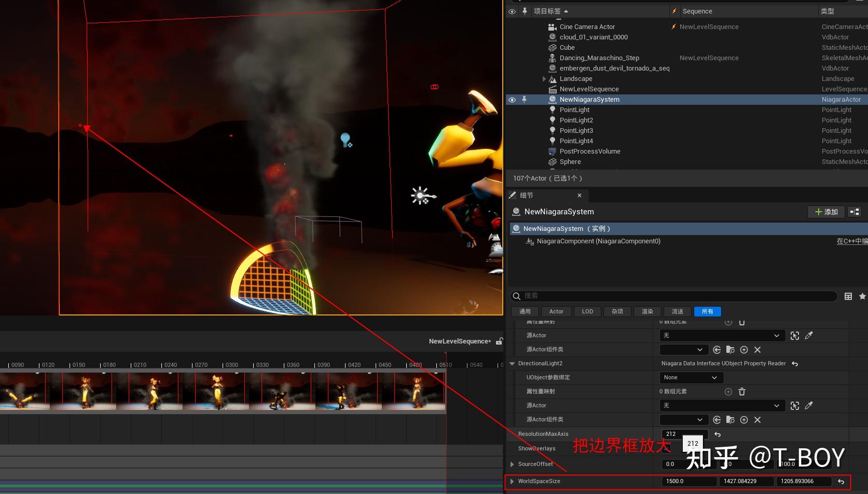This screenshot has height=494, width=868.
Task: Click the 0300 mark on timeline ruler
Action: [231, 365]
